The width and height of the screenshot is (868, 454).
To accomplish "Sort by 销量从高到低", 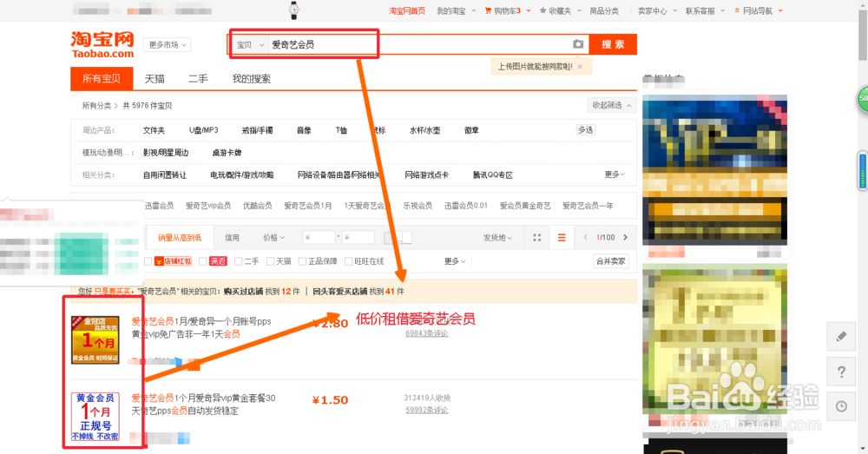I will [180, 238].
